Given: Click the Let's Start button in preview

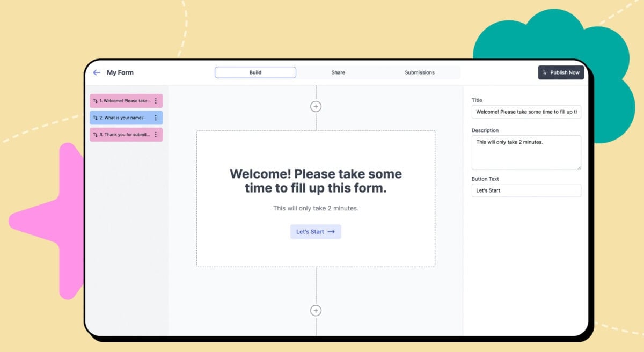Looking at the screenshot, I should (316, 232).
